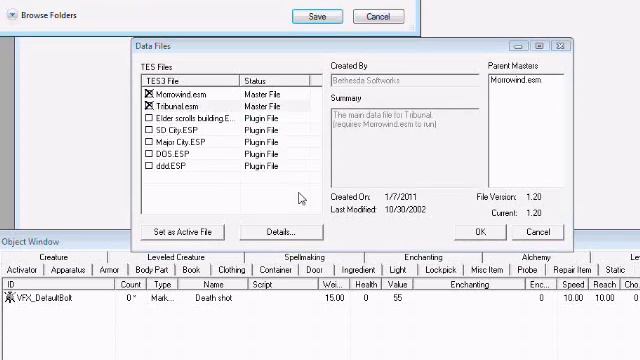Select Morrowind.esm in Parent Masters list
640x360 pixels.
click(516, 80)
